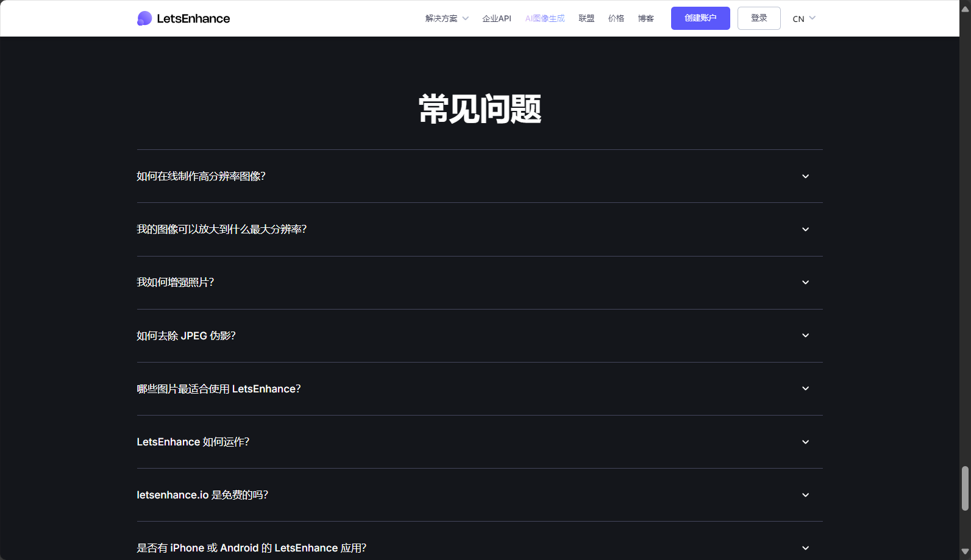Expand chevron for iPhone 或 Android 应用 question
This screenshot has height=560, width=971.
coord(805,548)
